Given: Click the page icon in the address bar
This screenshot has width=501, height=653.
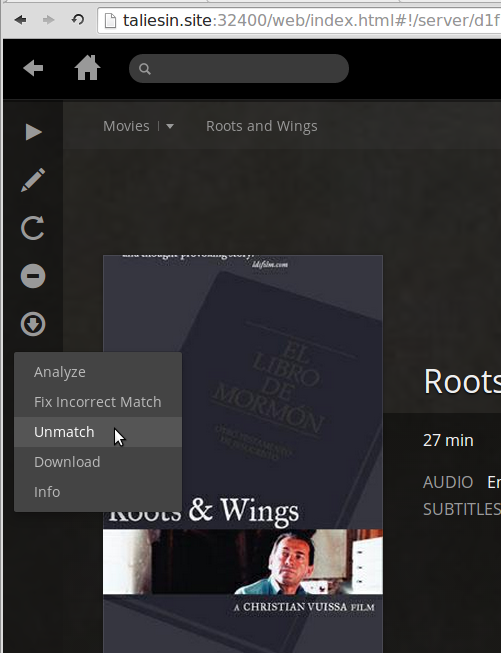Looking at the screenshot, I should (110, 20).
